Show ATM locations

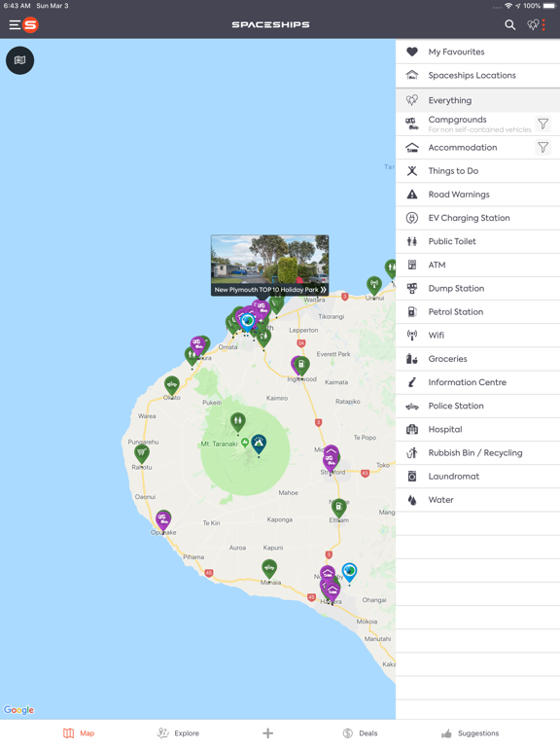[477, 265]
